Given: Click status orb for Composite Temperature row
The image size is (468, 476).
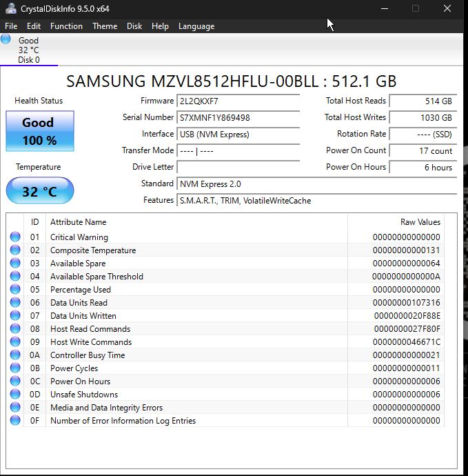Looking at the screenshot, I should 15,250.
